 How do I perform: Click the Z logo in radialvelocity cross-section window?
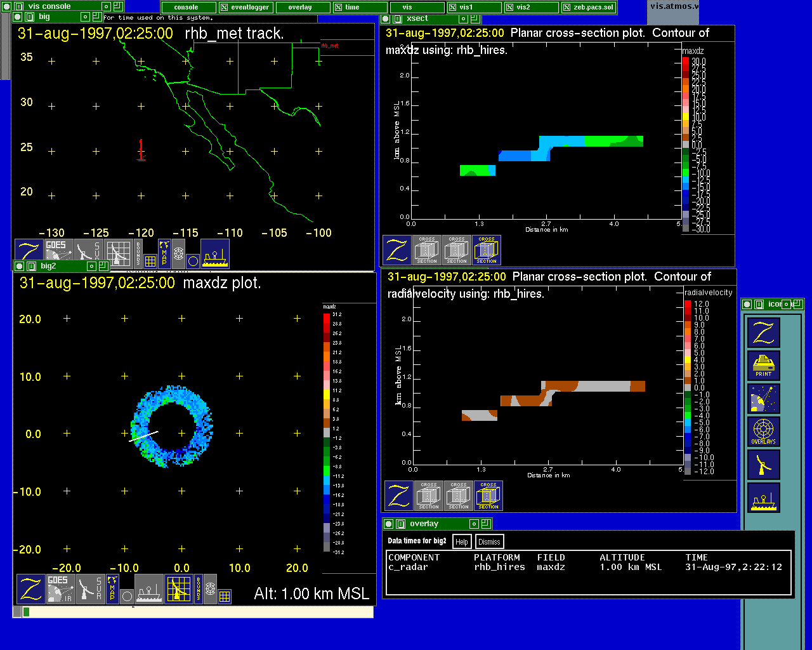pyautogui.click(x=399, y=496)
